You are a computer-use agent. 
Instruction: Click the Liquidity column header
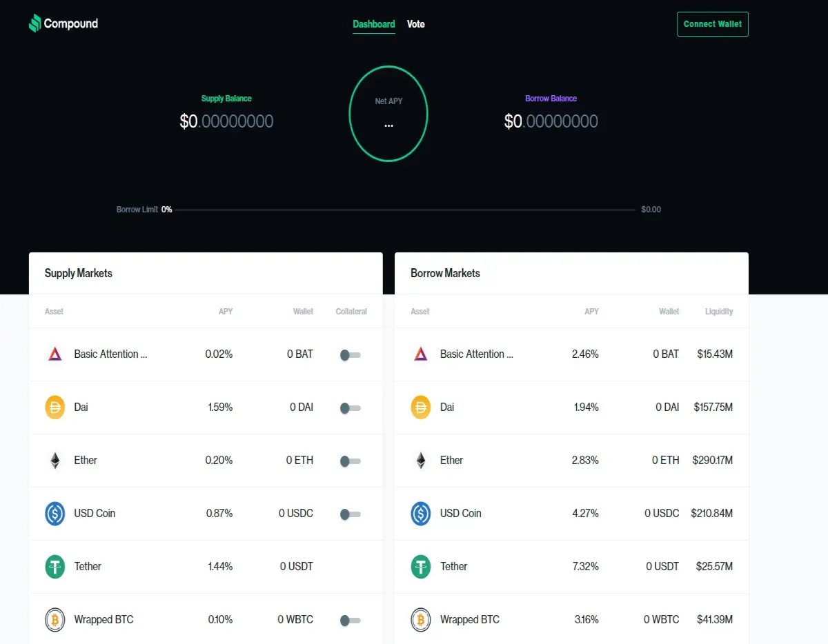point(719,312)
